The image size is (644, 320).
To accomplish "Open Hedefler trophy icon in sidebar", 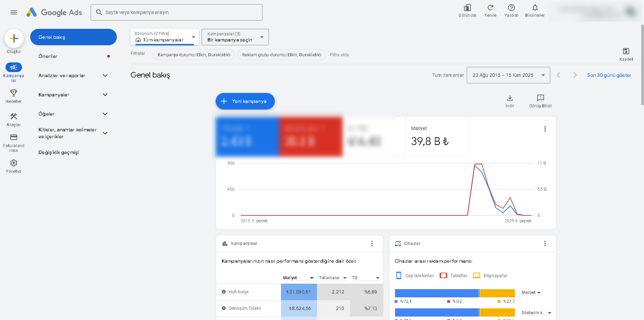I will [x=14, y=93].
